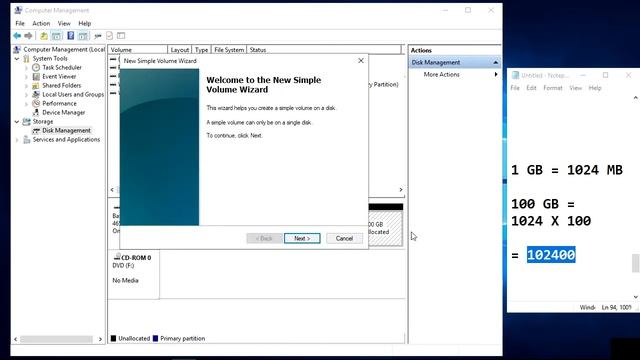Select Disk Management in the tree
Image resolution: width=640 pixels, height=360 pixels.
point(67,130)
